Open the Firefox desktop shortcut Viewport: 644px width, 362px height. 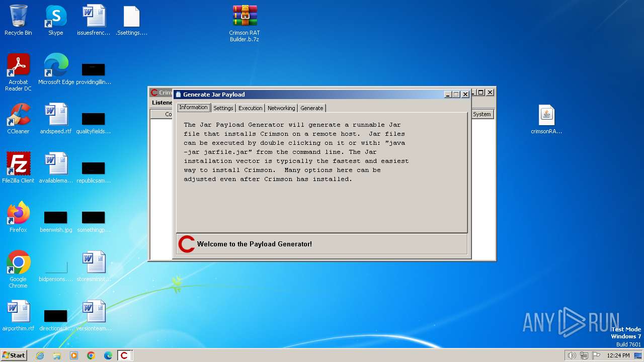(x=18, y=217)
